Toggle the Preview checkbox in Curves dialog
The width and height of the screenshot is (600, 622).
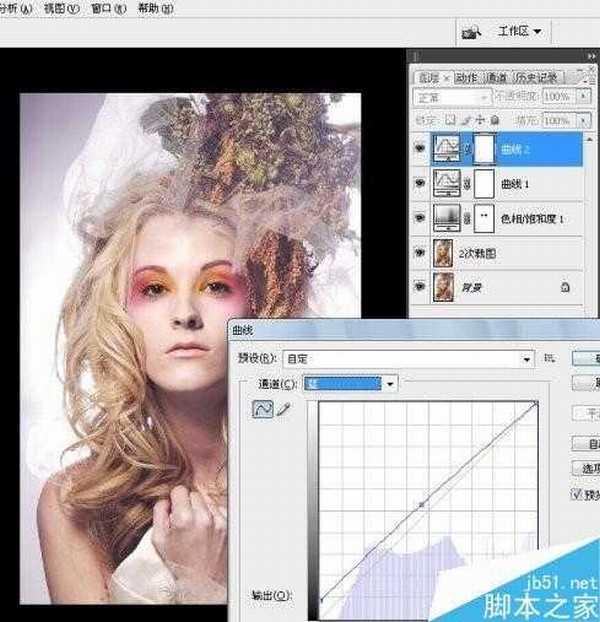[577, 493]
